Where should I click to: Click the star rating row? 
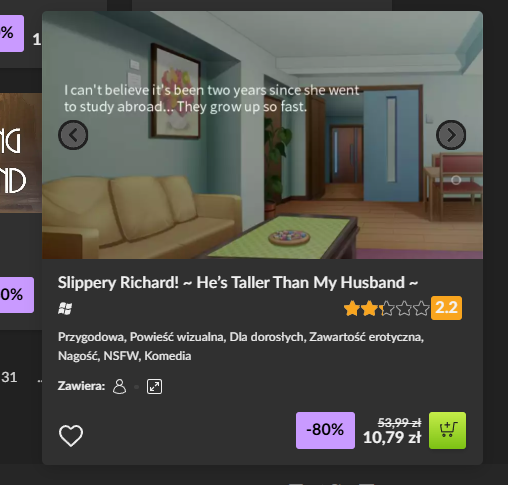[x=387, y=308]
